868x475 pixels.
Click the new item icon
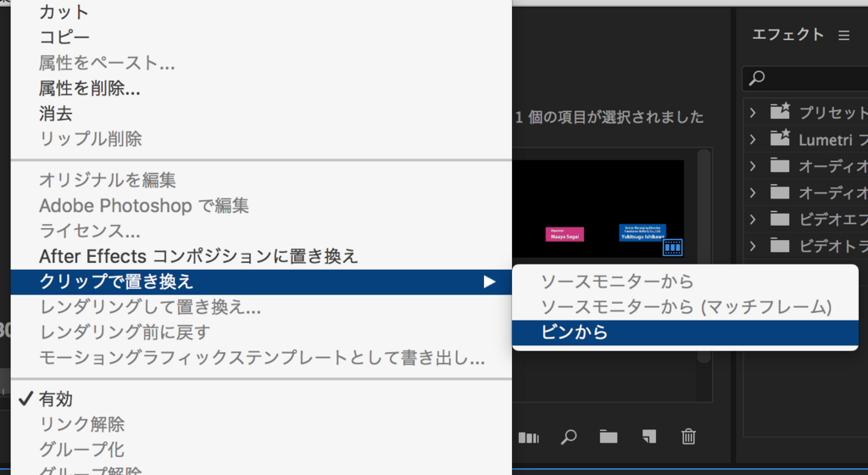coord(648,437)
